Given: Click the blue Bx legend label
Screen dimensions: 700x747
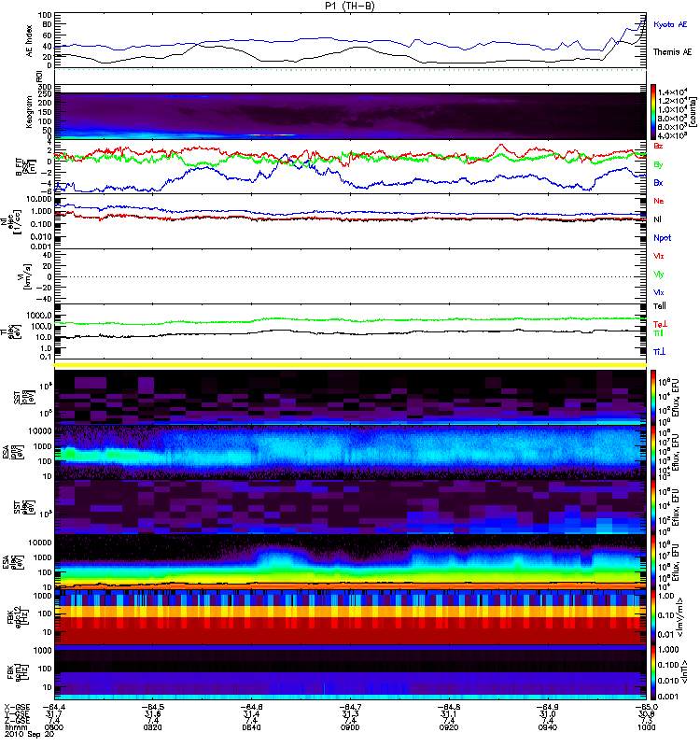Looking at the screenshot, I should coord(658,182).
